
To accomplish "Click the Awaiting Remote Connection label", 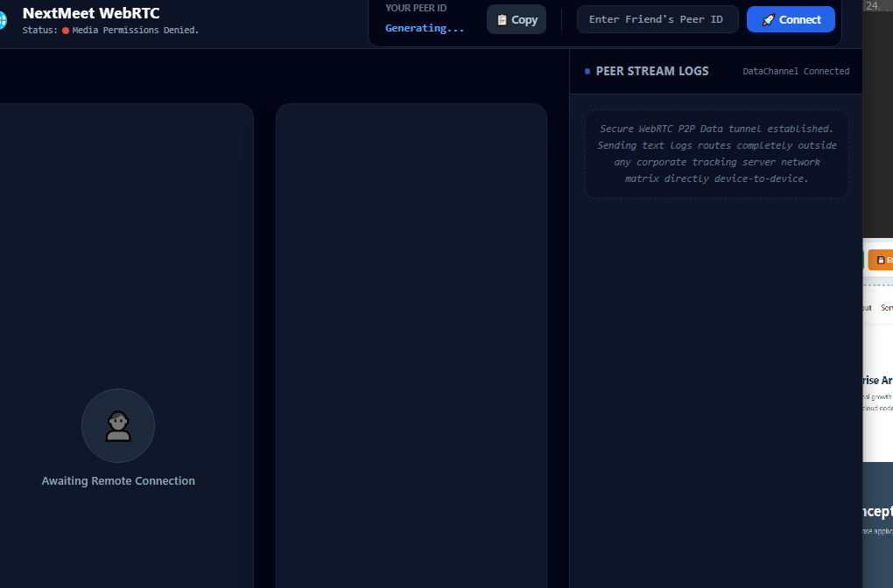I will coord(118,481).
